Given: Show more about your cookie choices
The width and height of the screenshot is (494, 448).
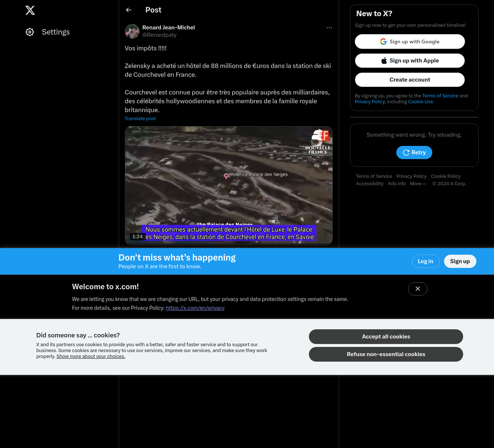Looking at the screenshot, I should point(91,356).
